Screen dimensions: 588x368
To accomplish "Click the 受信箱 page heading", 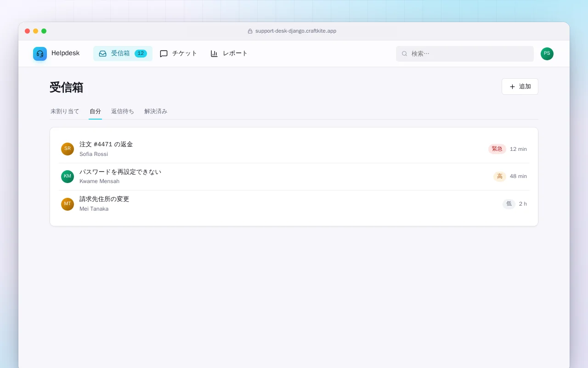I will (66, 87).
